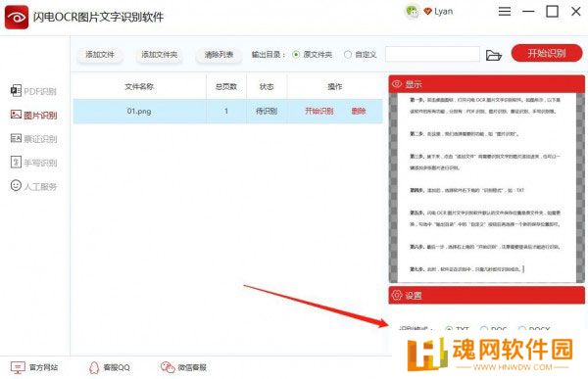Click the 人工服务 smiley face icon
This screenshot has height=379, width=588.
pos(16,185)
